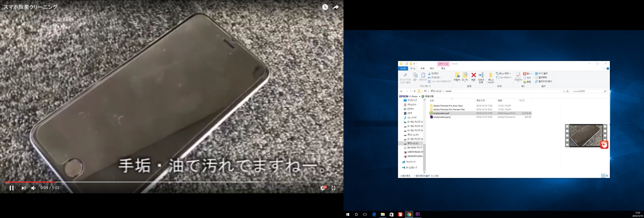Mute the video player volume

[x=33, y=188]
